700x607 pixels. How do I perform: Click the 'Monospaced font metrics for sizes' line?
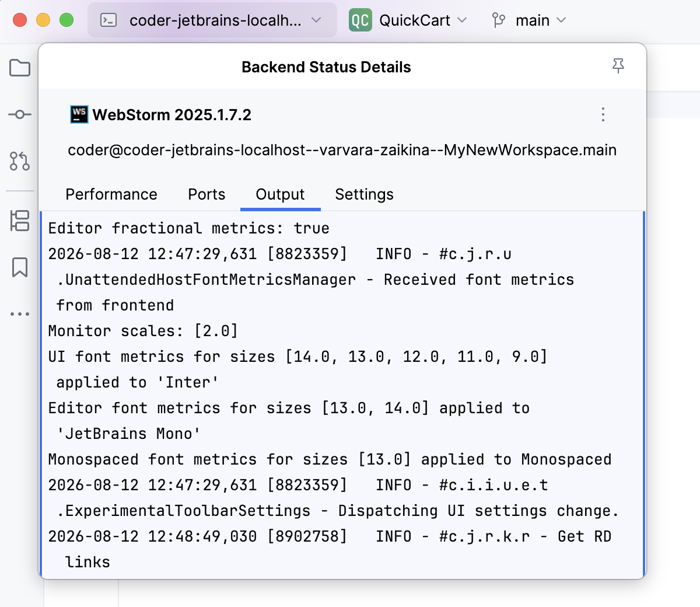point(330,459)
